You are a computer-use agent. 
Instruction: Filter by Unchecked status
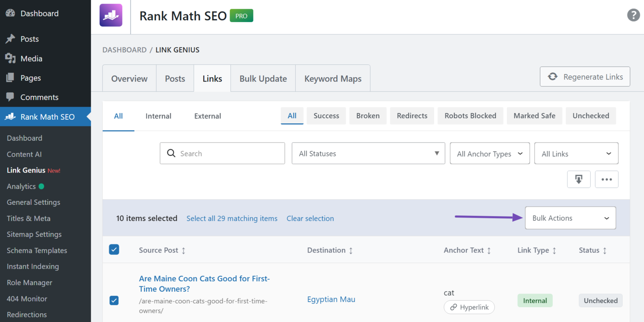tap(591, 116)
